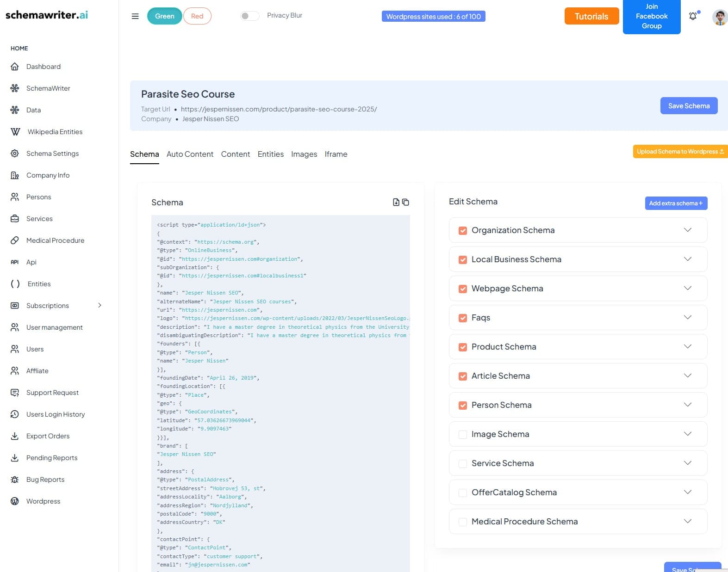Image resolution: width=728 pixels, height=572 pixels.
Task: Uncheck the Organization Schema checkbox
Action: click(463, 231)
